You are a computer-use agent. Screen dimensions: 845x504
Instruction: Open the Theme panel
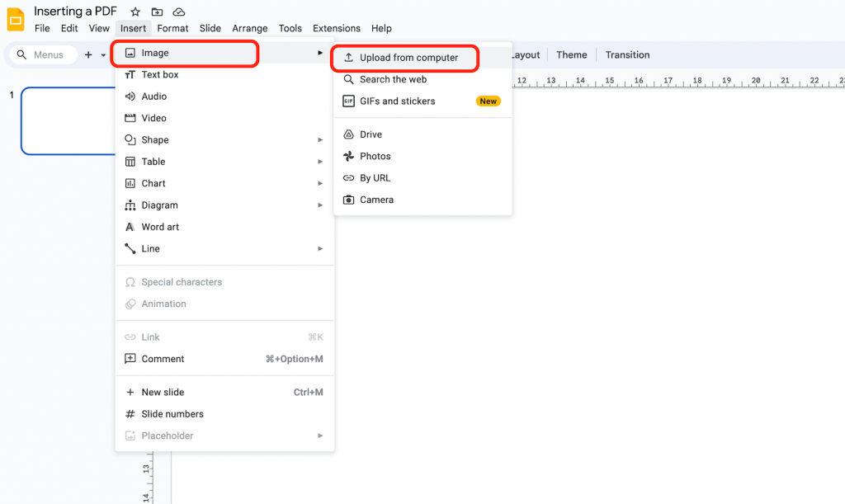572,54
